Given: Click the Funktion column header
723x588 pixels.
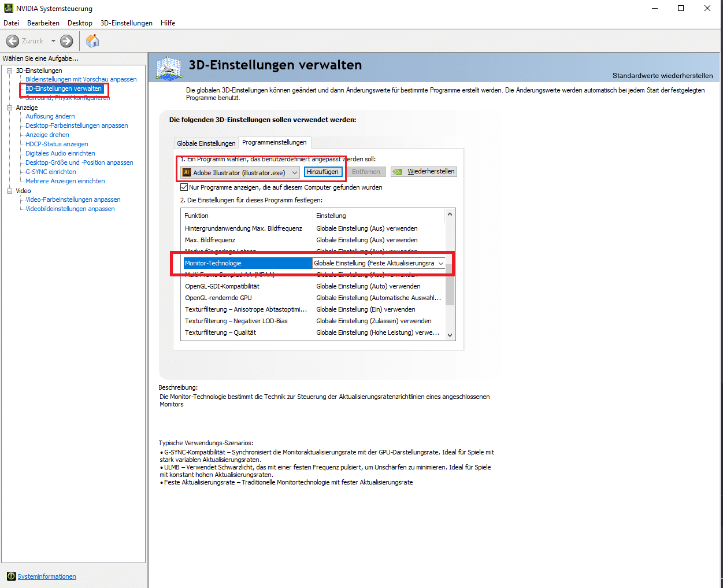Looking at the screenshot, I should click(247, 216).
